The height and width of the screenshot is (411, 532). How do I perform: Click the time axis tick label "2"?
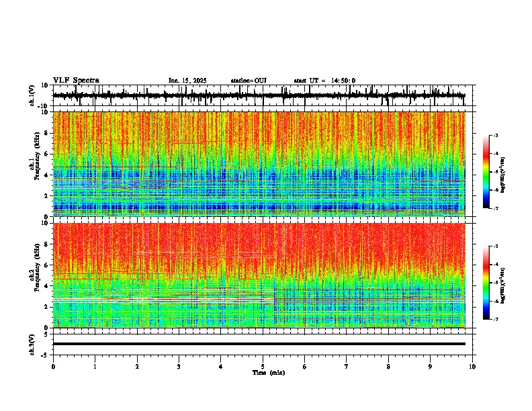click(137, 367)
